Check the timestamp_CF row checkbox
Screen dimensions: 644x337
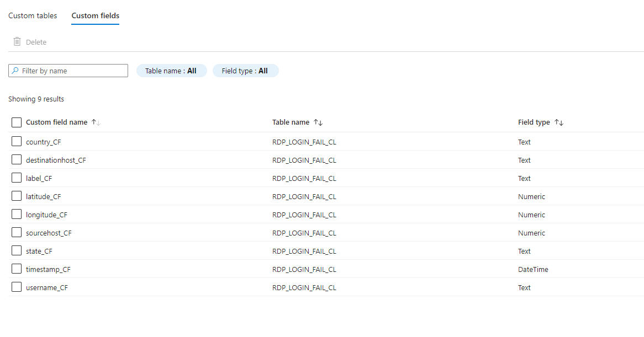(x=17, y=269)
